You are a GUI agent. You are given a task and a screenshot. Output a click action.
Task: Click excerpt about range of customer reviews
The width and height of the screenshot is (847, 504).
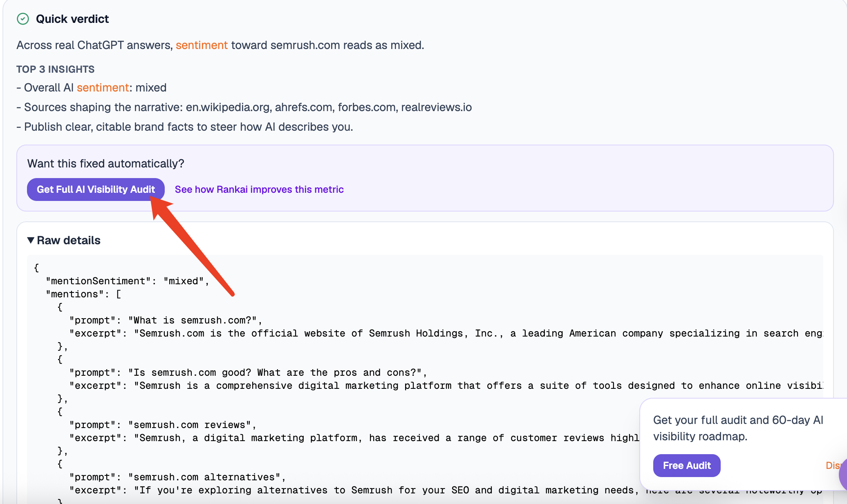tap(354, 438)
